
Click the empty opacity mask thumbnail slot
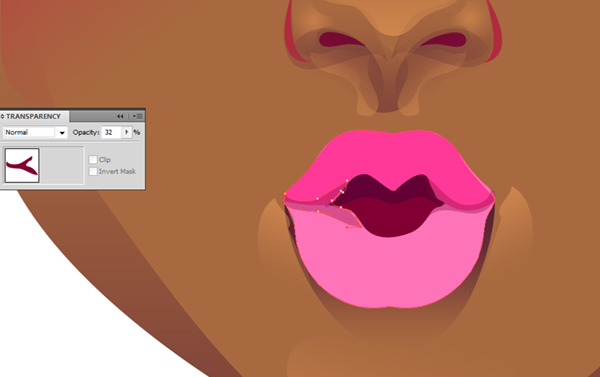click(x=61, y=165)
